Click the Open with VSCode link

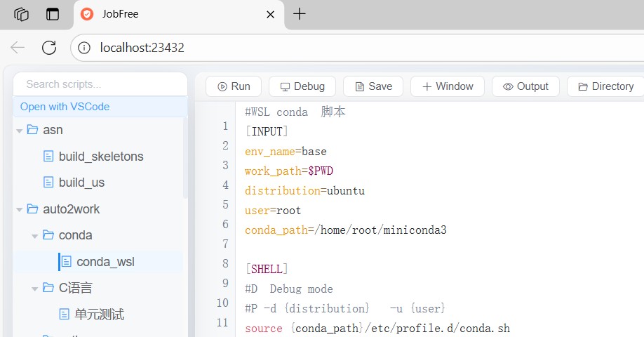pos(65,107)
